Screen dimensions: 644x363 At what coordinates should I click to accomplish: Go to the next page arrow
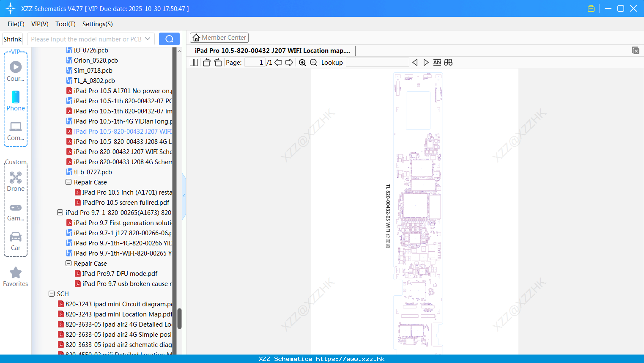click(x=289, y=63)
